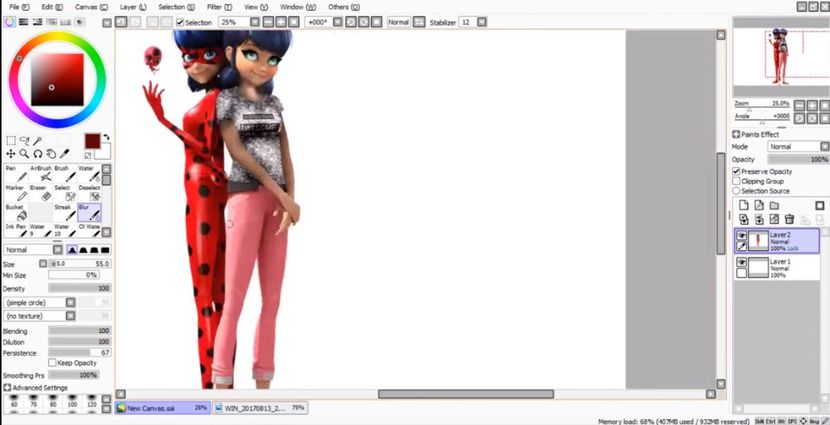The width and height of the screenshot is (830, 425).
Task: Select the Blur brush tool
Action: point(89,213)
